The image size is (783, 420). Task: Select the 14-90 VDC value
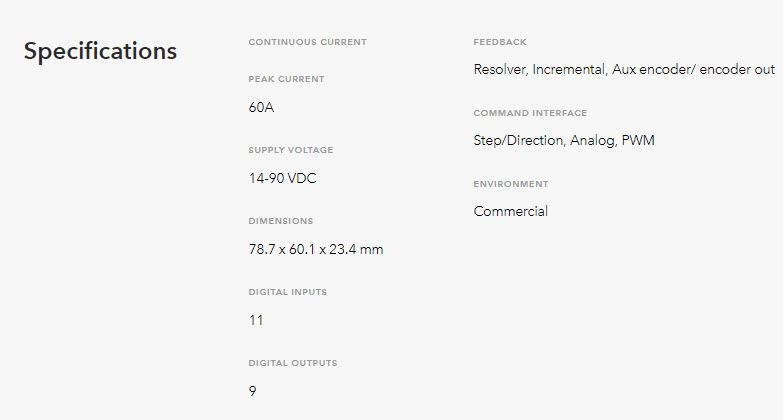(283, 178)
